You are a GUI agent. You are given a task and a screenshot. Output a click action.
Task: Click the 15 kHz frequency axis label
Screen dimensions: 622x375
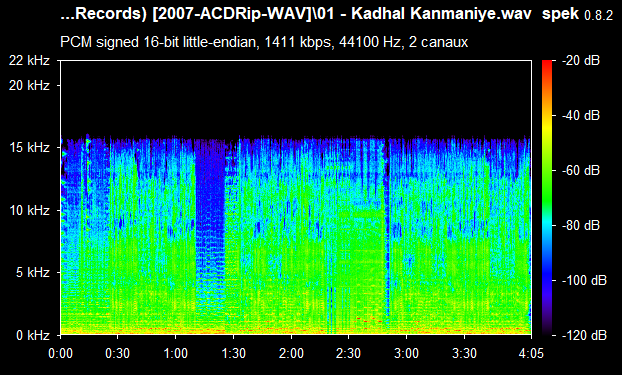[x=29, y=148]
